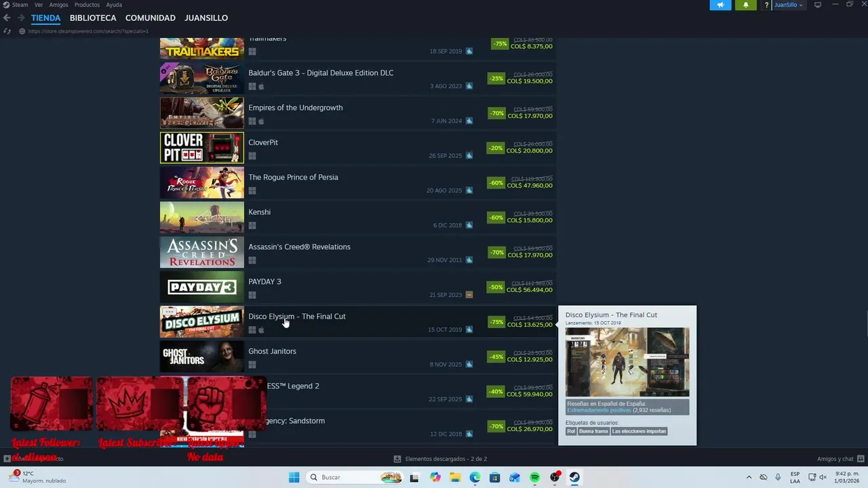Go back with the Steam back arrow

tap(7, 18)
